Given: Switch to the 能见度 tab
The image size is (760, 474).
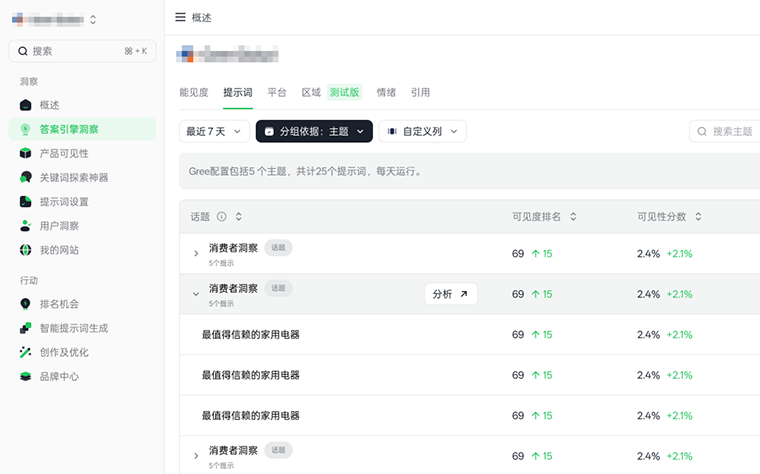Looking at the screenshot, I should 193,92.
